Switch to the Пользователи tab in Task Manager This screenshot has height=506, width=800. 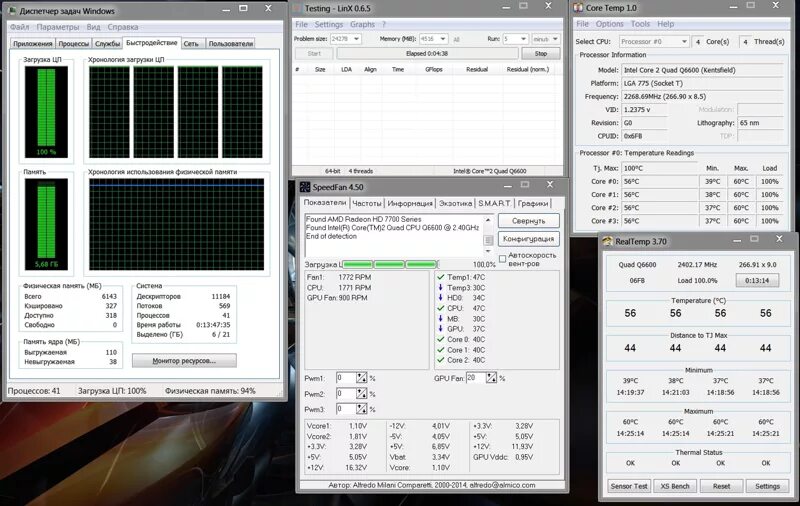coord(231,44)
